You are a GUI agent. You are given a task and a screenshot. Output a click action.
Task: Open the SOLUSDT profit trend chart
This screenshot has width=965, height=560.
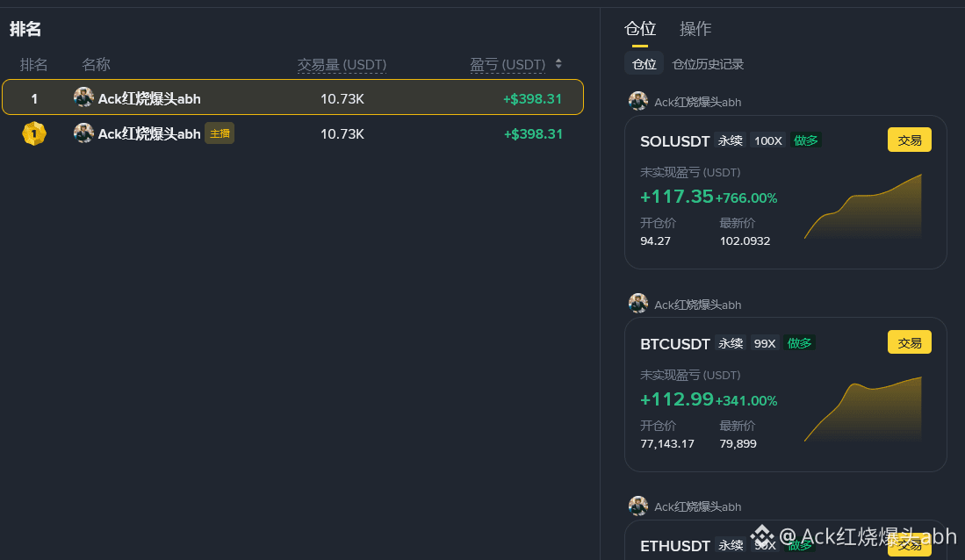point(863,207)
